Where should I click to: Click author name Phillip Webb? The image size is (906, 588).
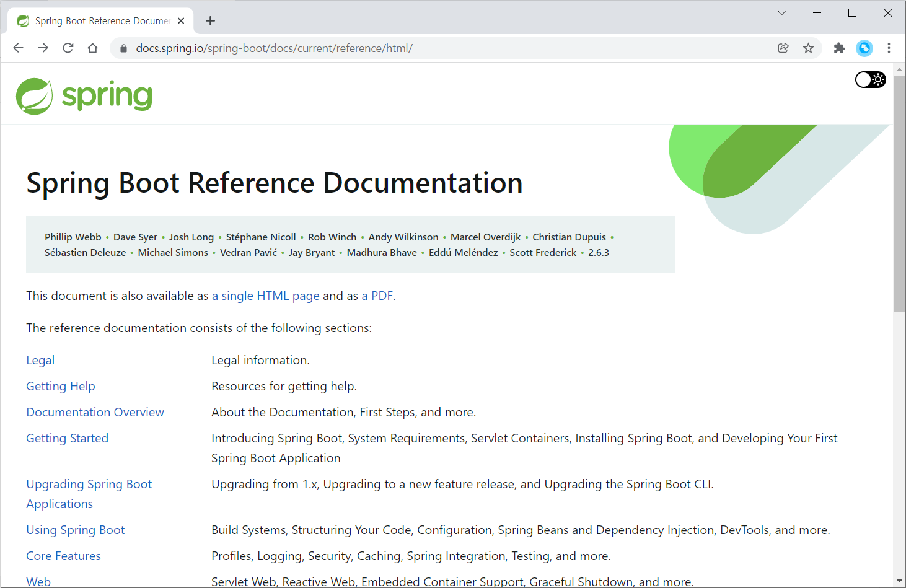[x=73, y=237]
